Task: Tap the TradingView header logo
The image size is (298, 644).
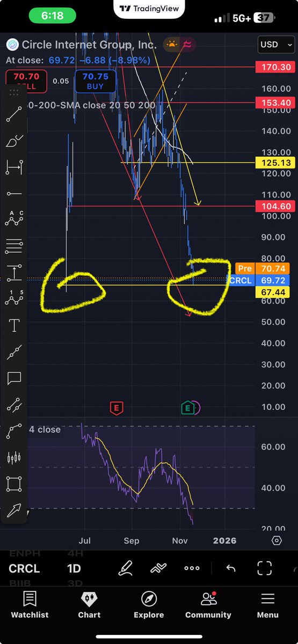Action: pos(149,9)
